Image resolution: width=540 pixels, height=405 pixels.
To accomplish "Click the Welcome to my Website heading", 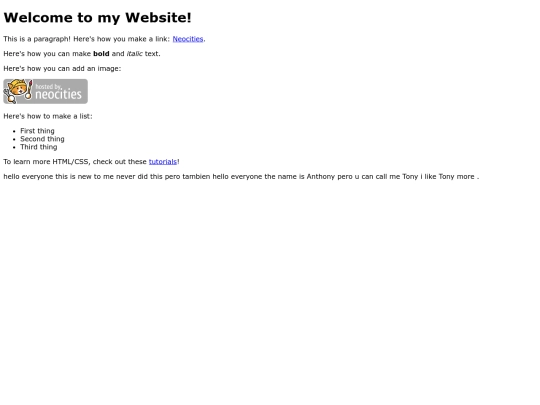I will 97,18.
